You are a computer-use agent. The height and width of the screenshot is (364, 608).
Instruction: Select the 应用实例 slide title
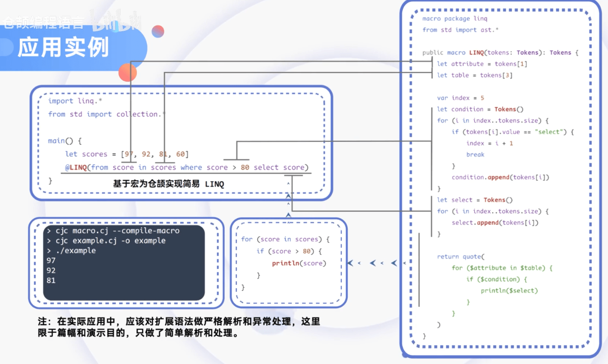click(63, 48)
